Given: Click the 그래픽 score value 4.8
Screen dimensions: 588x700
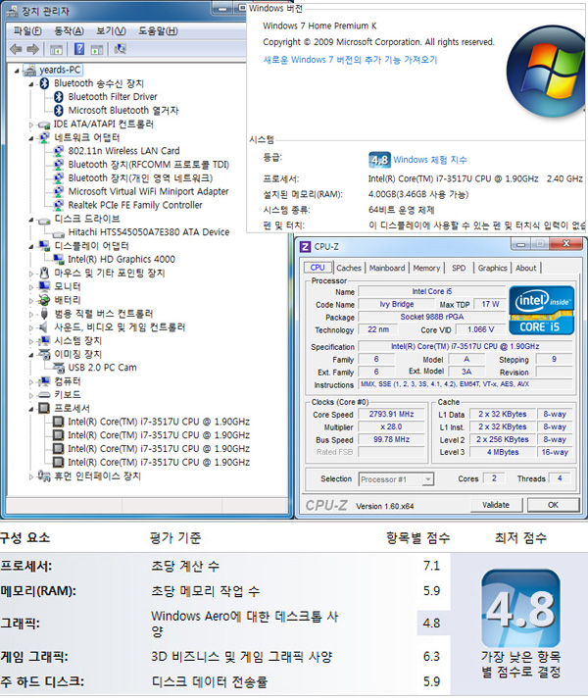Looking at the screenshot, I should [431, 623].
